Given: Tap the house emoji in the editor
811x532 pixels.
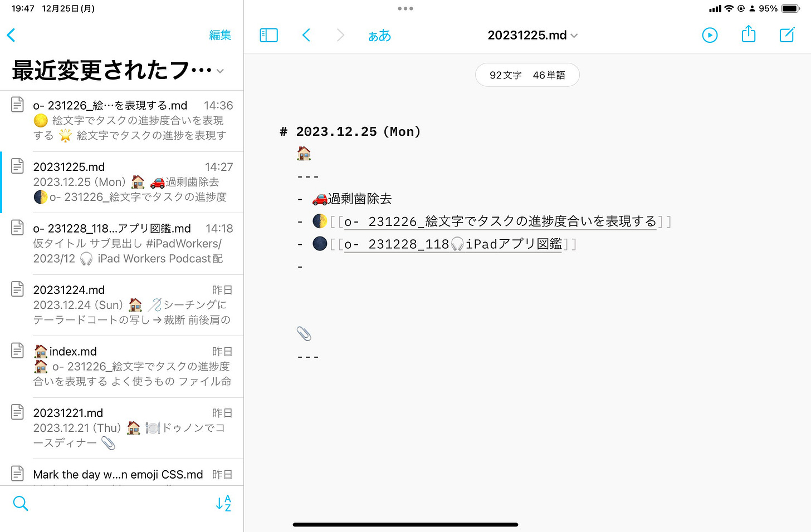Looking at the screenshot, I should tap(304, 153).
